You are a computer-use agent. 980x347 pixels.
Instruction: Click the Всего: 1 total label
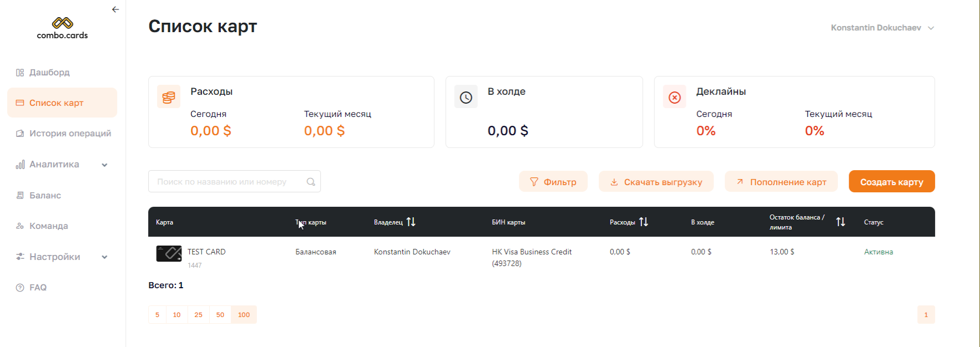166,285
